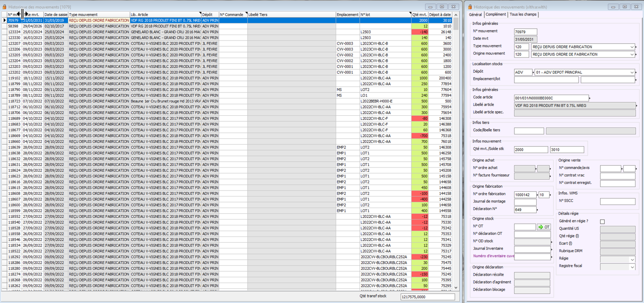
Task: Click the N° SSCC input field
Action: [617, 202]
